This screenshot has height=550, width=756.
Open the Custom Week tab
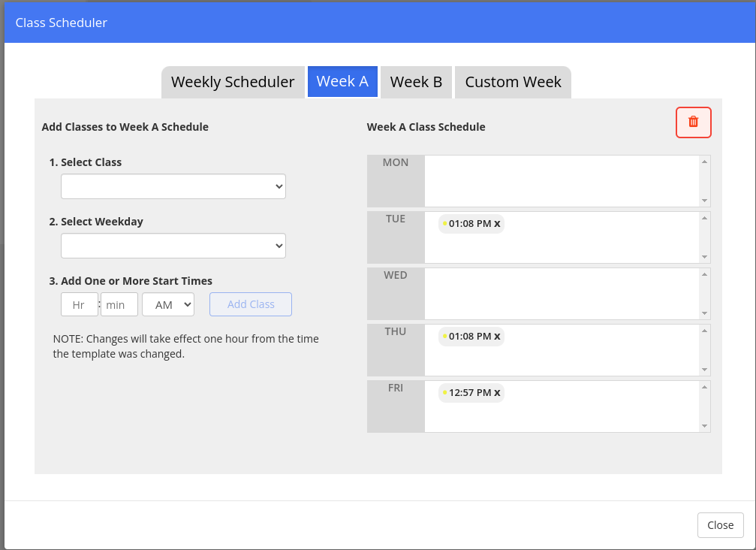click(x=513, y=82)
